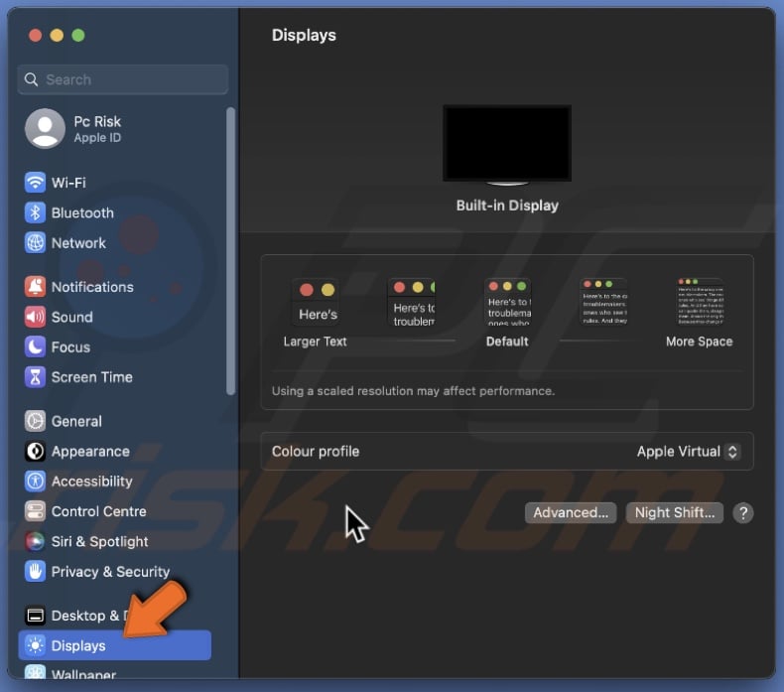Click the Built-in Display caption
The height and width of the screenshot is (692, 784).
pyautogui.click(x=507, y=206)
